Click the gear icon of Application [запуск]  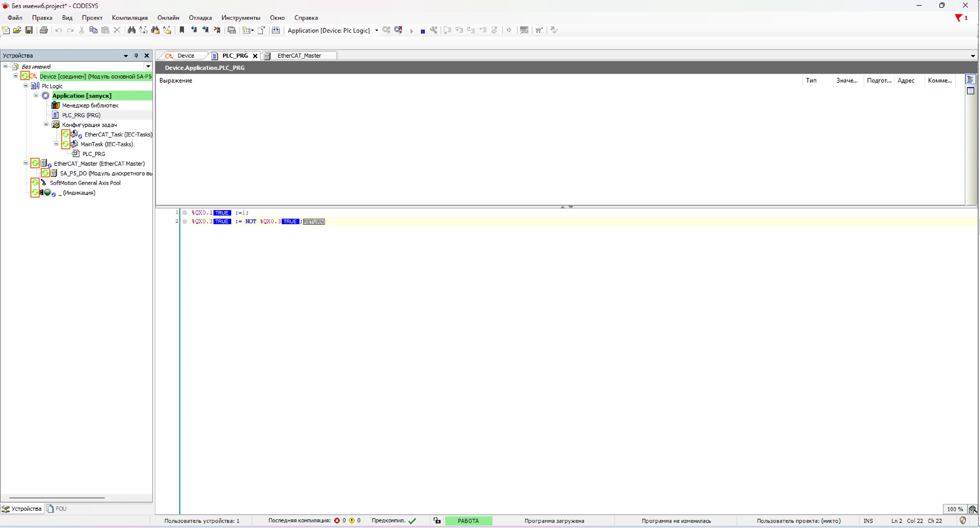[46, 96]
